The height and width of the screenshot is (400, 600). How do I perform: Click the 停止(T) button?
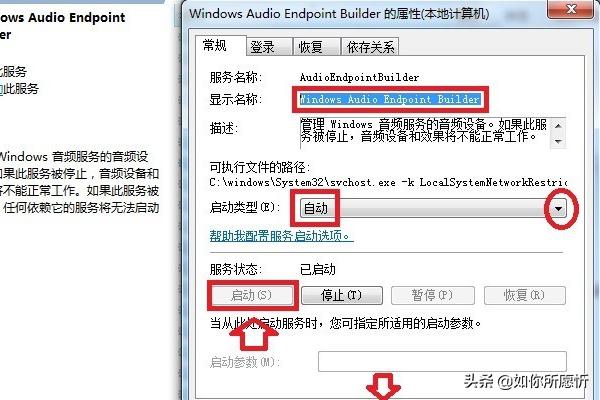(342, 296)
